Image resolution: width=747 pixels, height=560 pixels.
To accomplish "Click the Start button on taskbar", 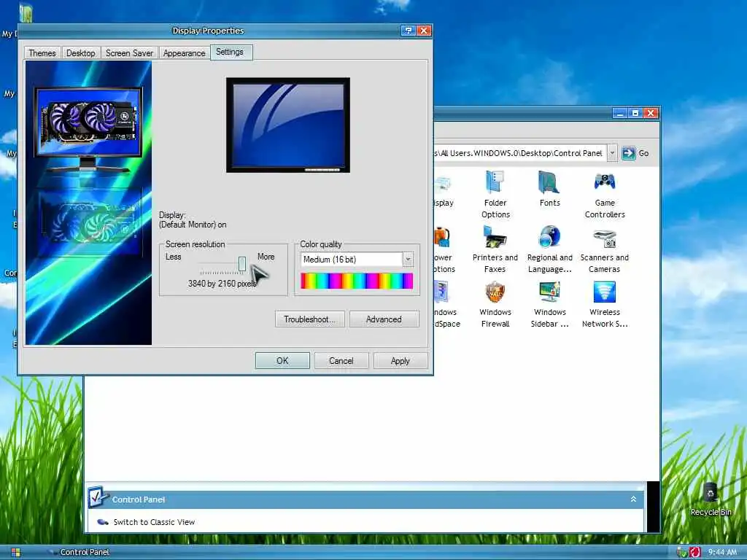I will click(x=16, y=552).
